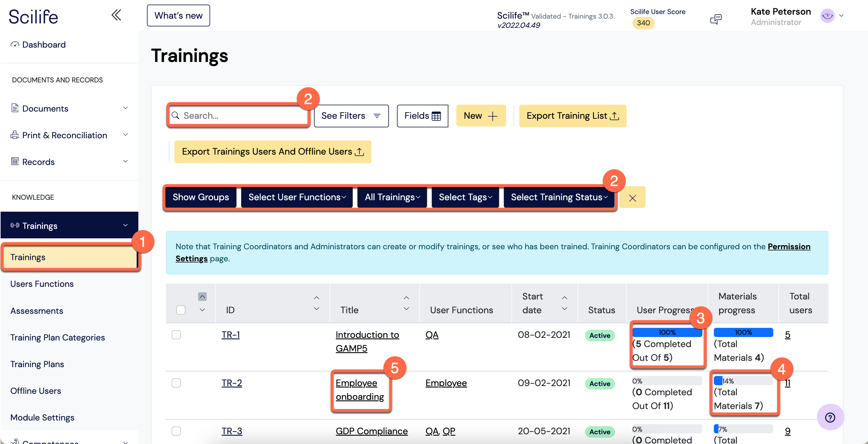868x444 pixels.
Task: Click See Filters button
Action: [x=351, y=116]
